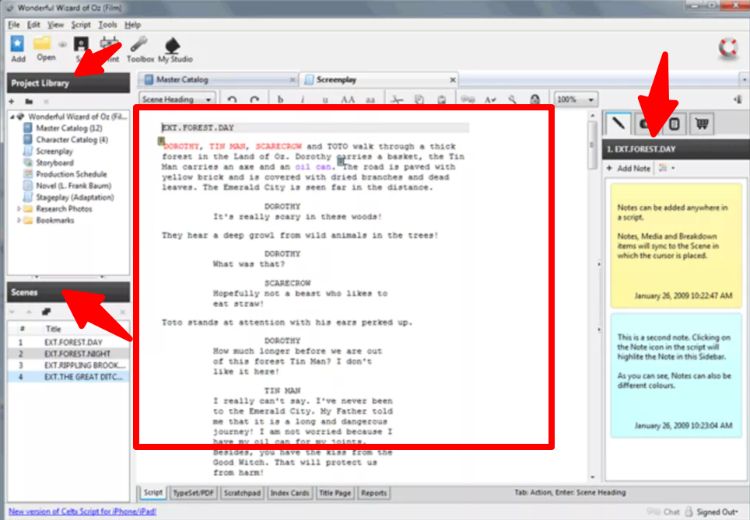The height and width of the screenshot is (520, 750).
Task: Open the pencil notes sidebar tab
Action: [618, 123]
